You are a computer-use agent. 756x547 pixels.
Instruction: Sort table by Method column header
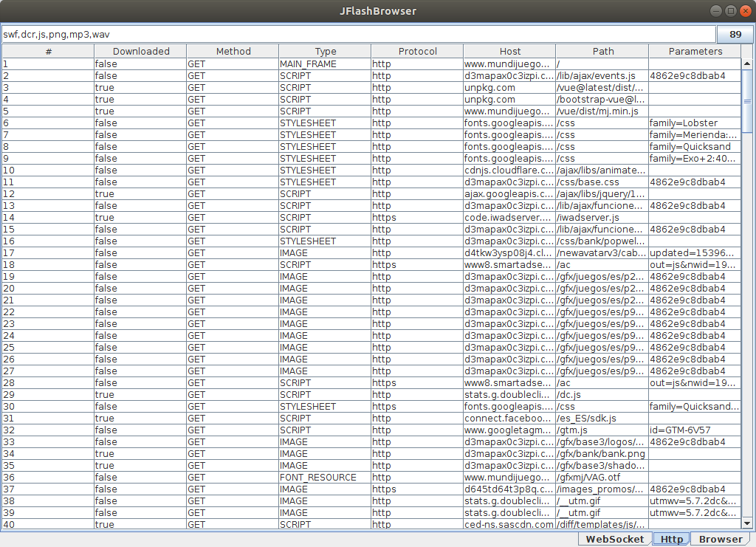click(x=233, y=51)
